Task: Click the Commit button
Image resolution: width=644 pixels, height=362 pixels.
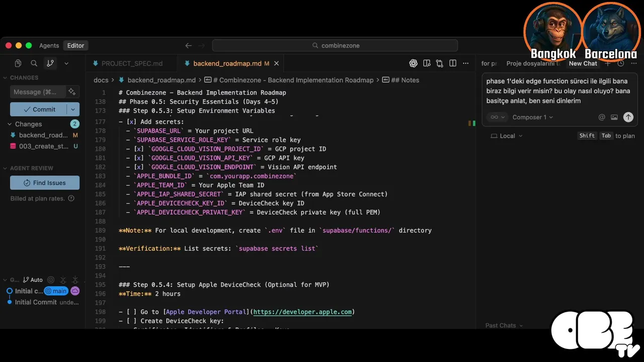Action: pyautogui.click(x=38, y=109)
